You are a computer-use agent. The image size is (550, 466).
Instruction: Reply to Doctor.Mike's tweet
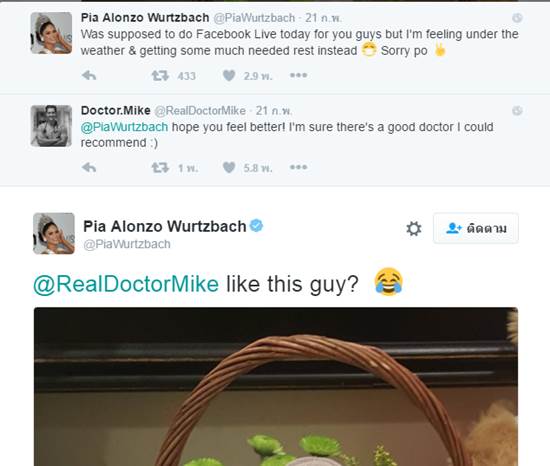point(89,168)
